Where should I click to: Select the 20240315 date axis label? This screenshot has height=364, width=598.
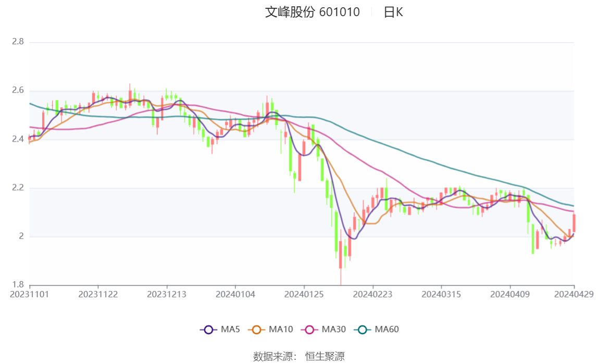(441, 294)
